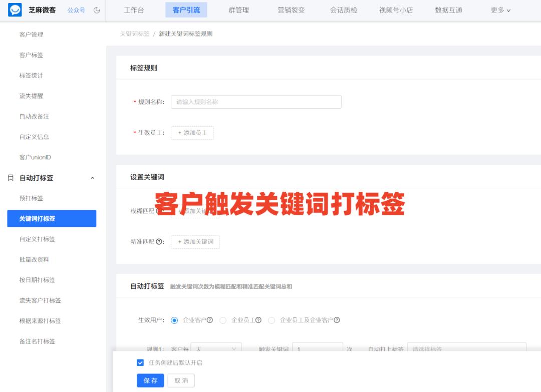Click help icon beside 企业客户

(211, 320)
